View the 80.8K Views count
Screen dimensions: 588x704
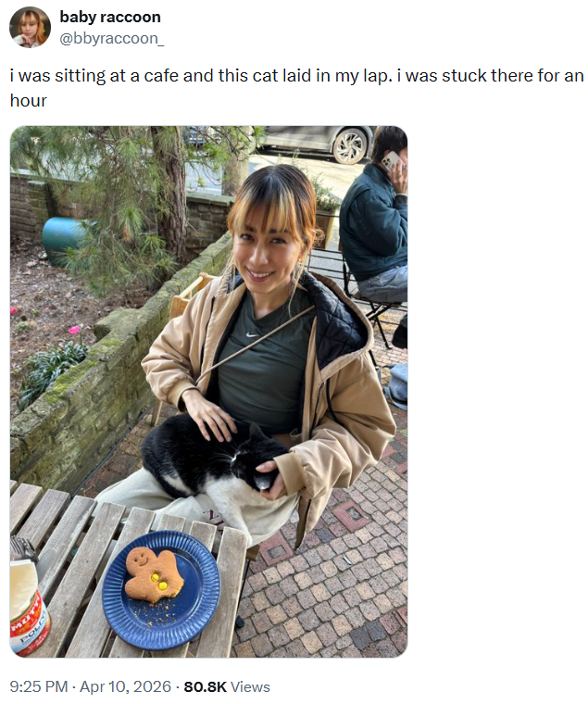pos(227,686)
